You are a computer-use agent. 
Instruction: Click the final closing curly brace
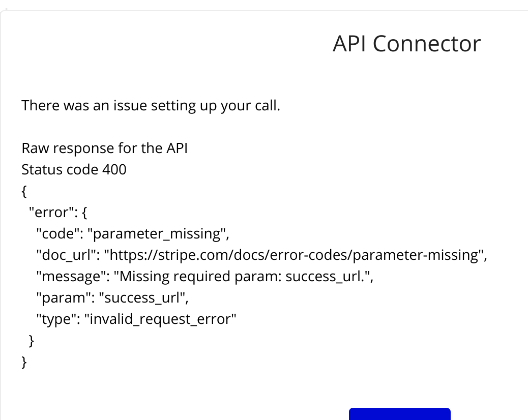point(24,362)
